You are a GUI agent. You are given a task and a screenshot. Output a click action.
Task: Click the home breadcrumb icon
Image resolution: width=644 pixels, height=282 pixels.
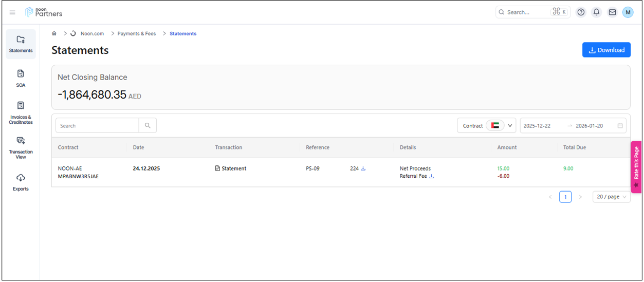click(x=54, y=33)
